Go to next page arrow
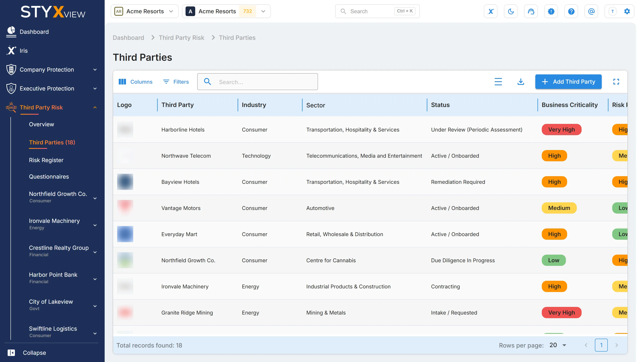The height and width of the screenshot is (362, 644). point(616,345)
